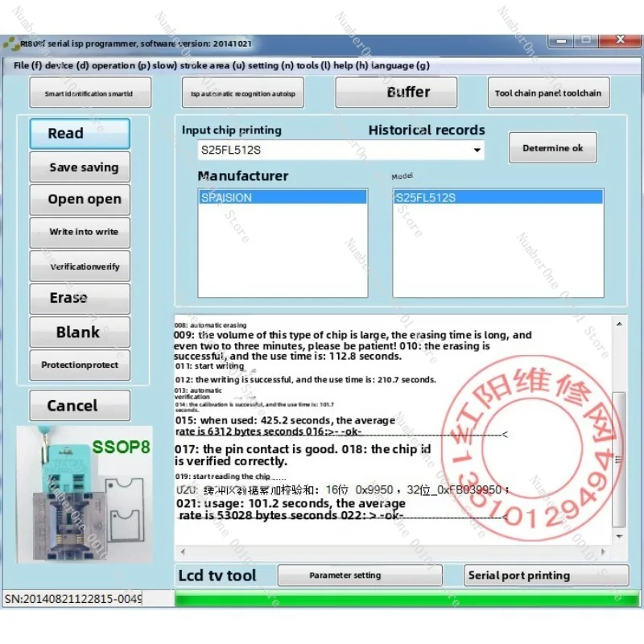Click the SSOP8 adapter socket image
The height and width of the screenshot is (644, 644).
pos(85,494)
